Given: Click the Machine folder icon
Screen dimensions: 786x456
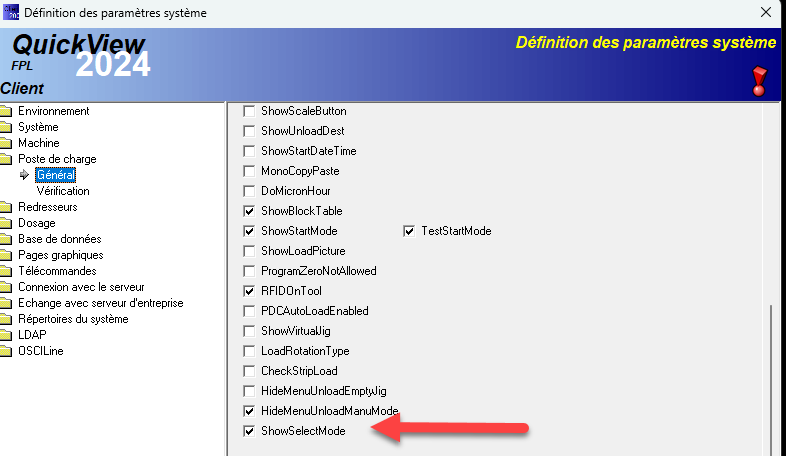Looking at the screenshot, I should 6,143.
